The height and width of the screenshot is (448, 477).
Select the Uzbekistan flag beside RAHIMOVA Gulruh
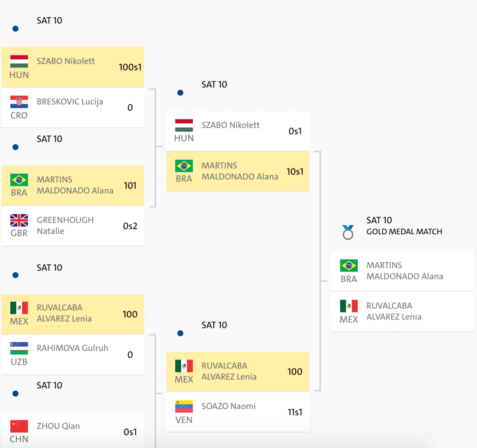tap(19, 348)
